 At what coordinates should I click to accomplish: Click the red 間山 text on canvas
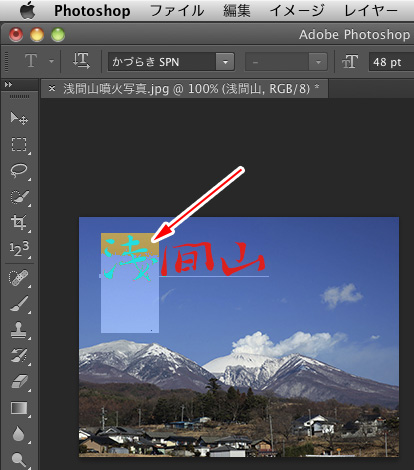pos(214,258)
